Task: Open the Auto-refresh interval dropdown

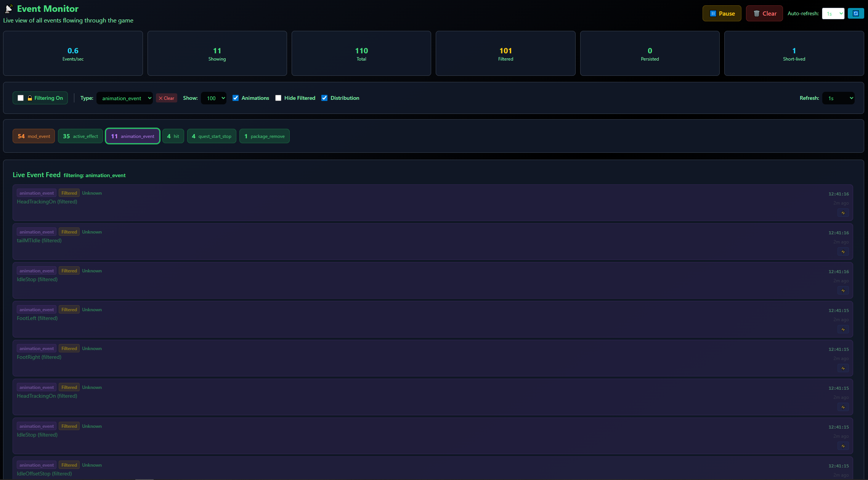Action: pos(833,14)
